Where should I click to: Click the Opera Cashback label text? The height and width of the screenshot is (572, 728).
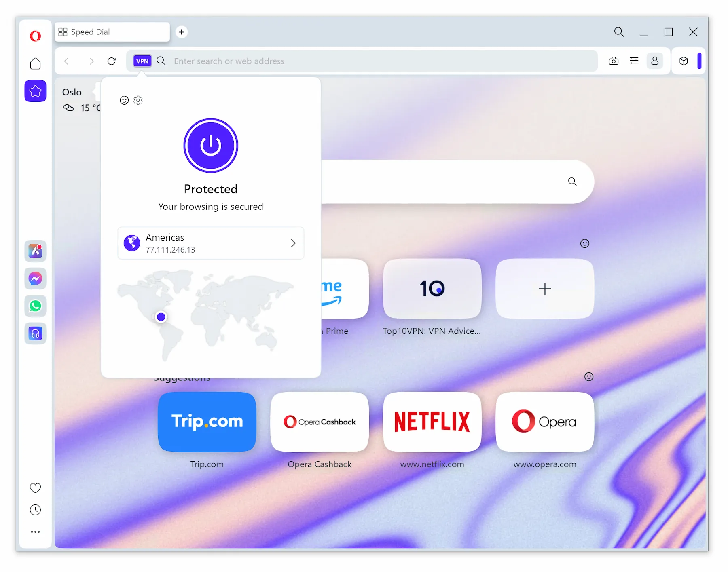point(320,464)
